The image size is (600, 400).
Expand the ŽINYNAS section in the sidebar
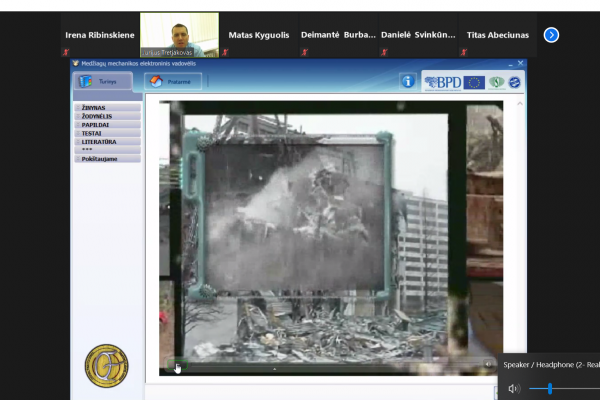pyautogui.click(x=108, y=108)
